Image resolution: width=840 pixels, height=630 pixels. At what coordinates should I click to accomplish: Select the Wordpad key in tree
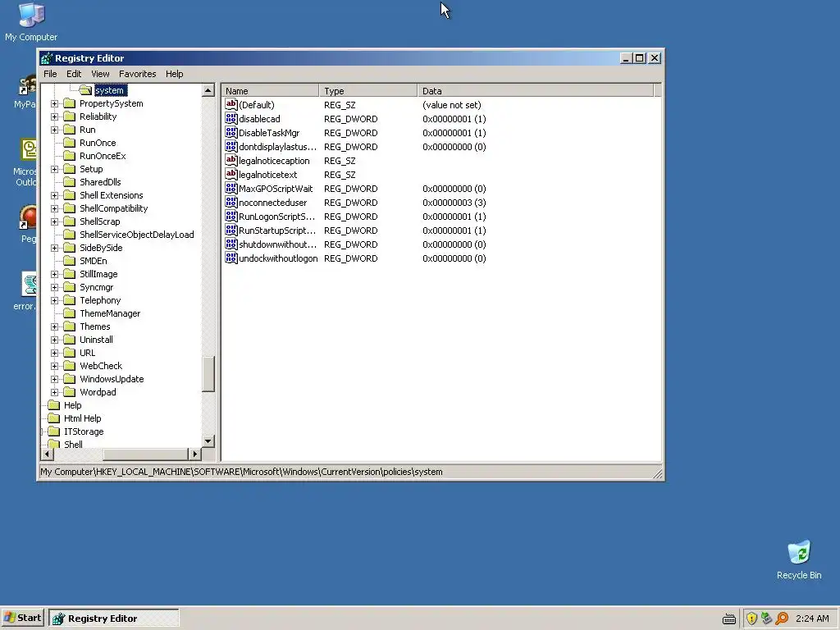[98, 392]
